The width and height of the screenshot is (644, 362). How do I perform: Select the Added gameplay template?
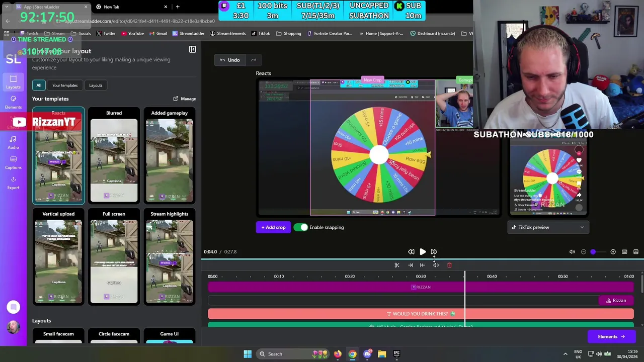pos(170,156)
